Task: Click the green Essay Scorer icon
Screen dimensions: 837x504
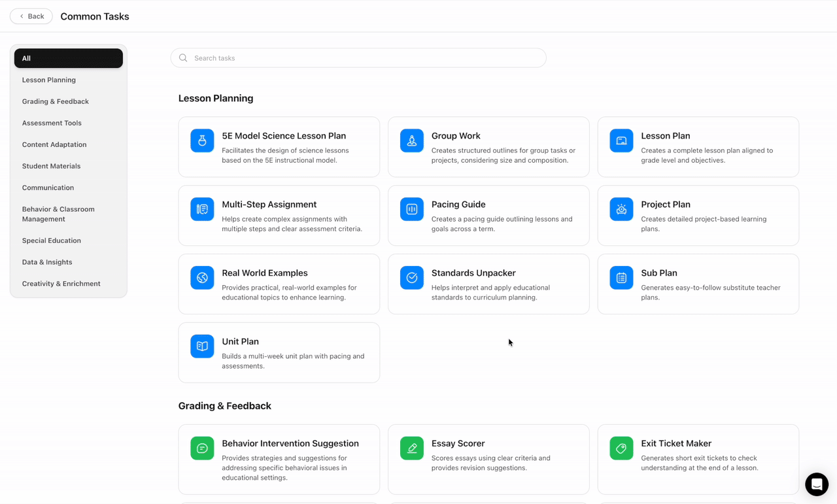Action: point(411,448)
